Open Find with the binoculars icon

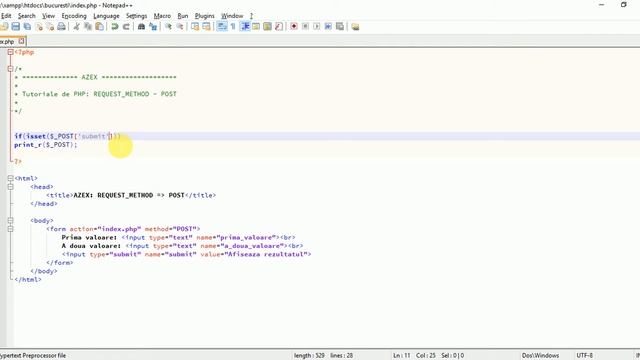141,27
